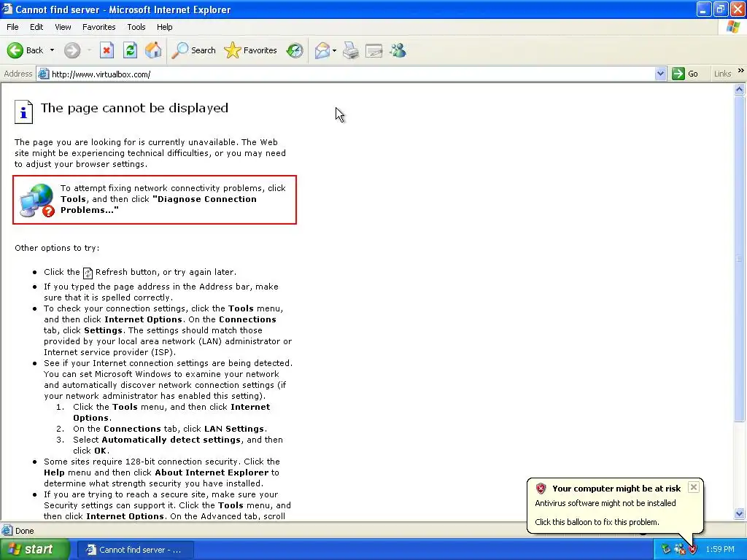This screenshot has height=560, width=747.
Task: Click the info icon beside page heading
Action: 23,112
